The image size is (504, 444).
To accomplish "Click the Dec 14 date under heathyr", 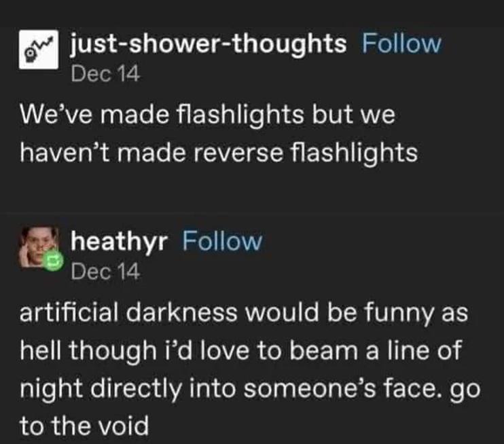I will [x=105, y=272].
